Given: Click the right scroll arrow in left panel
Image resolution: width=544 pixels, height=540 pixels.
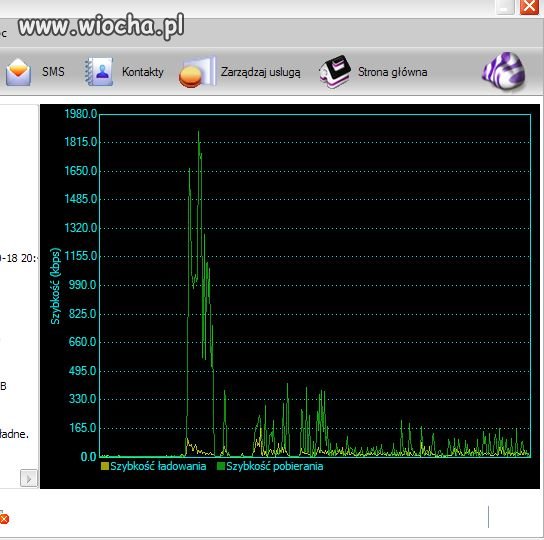Looking at the screenshot, I should [29, 479].
